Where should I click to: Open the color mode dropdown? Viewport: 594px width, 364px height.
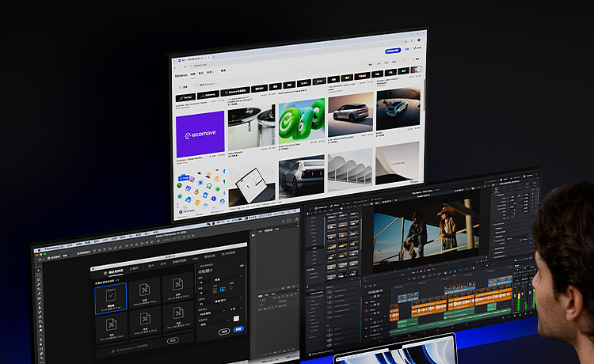pyautogui.click(x=212, y=313)
